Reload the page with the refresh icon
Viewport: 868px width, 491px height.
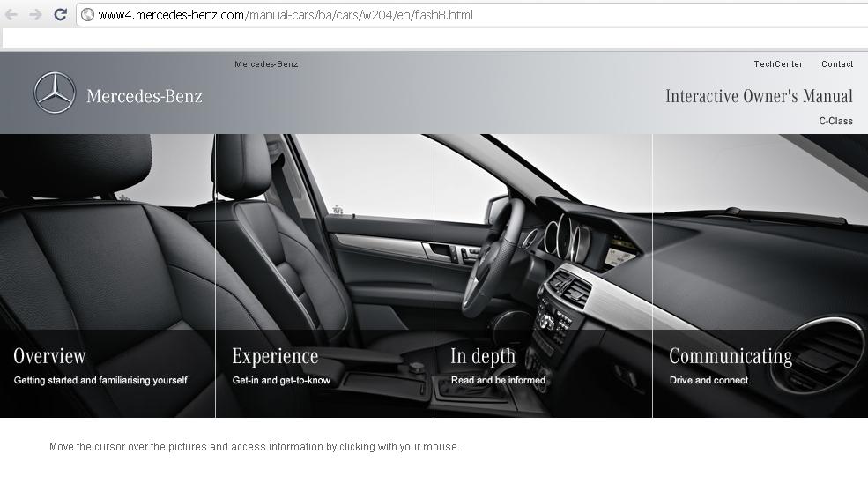point(60,15)
